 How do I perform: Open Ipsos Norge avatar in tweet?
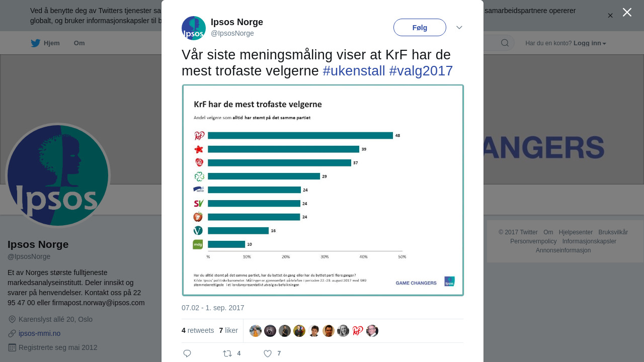click(194, 28)
